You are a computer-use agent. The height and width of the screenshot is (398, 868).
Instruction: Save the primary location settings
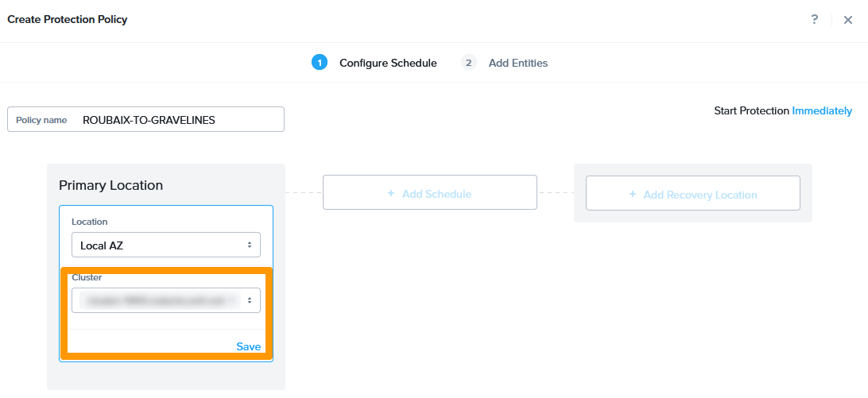tap(248, 346)
